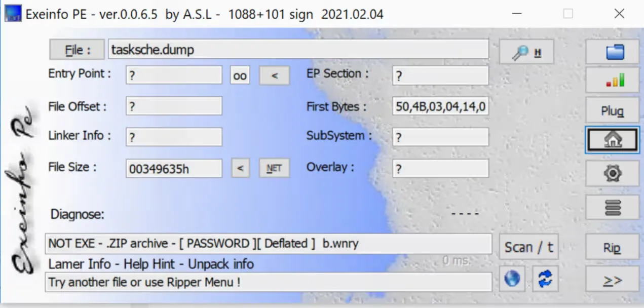
Task: Click the NET button
Action: [274, 169]
